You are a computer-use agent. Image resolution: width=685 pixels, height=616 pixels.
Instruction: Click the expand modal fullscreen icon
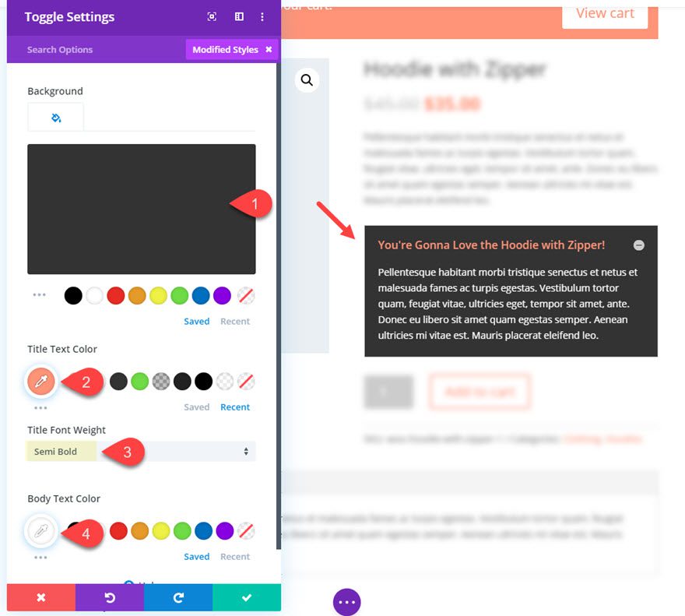point(212,16)
